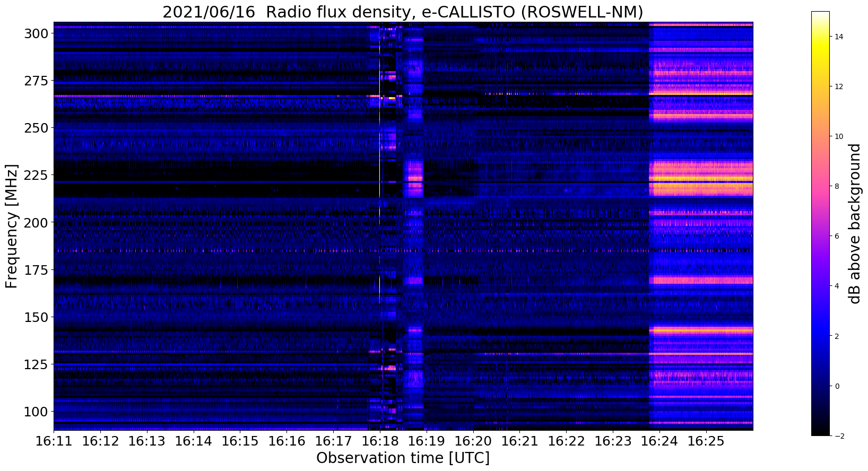Click the 16:21 time tick label
This screenshot has width=868, height=471.
[519, 441]
